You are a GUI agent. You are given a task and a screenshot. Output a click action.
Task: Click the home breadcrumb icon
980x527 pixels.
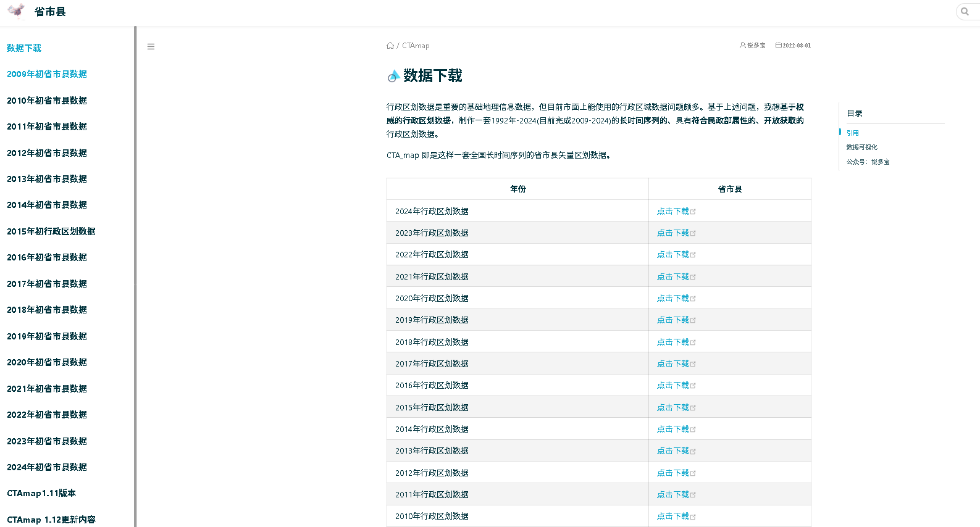pos(390,46)
